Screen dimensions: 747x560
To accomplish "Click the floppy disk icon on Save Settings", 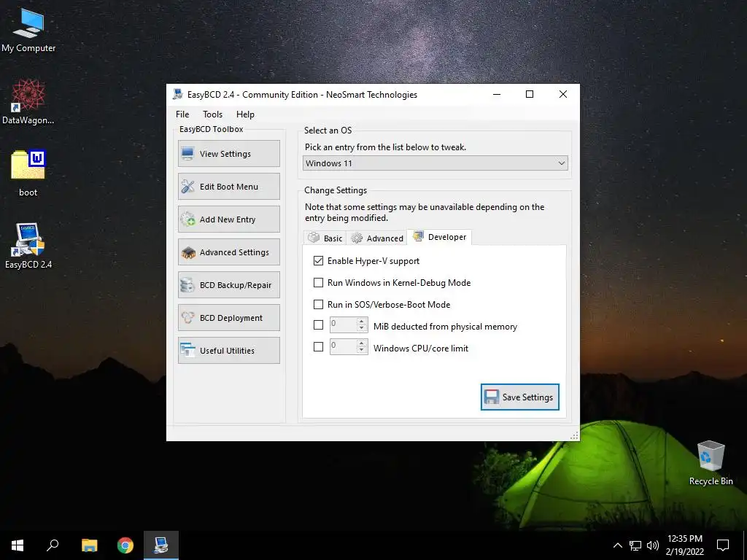I will 492,397.
